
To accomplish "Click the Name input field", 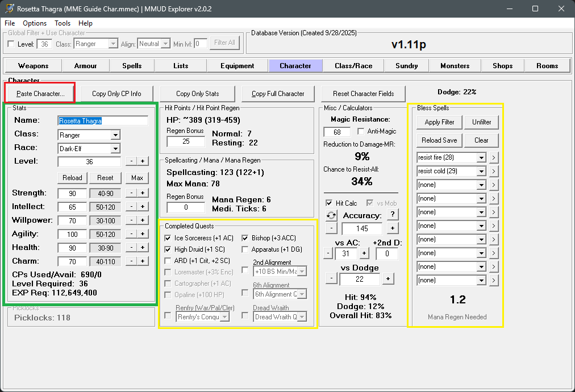I will pyautogui.click(x=103, y=120).
